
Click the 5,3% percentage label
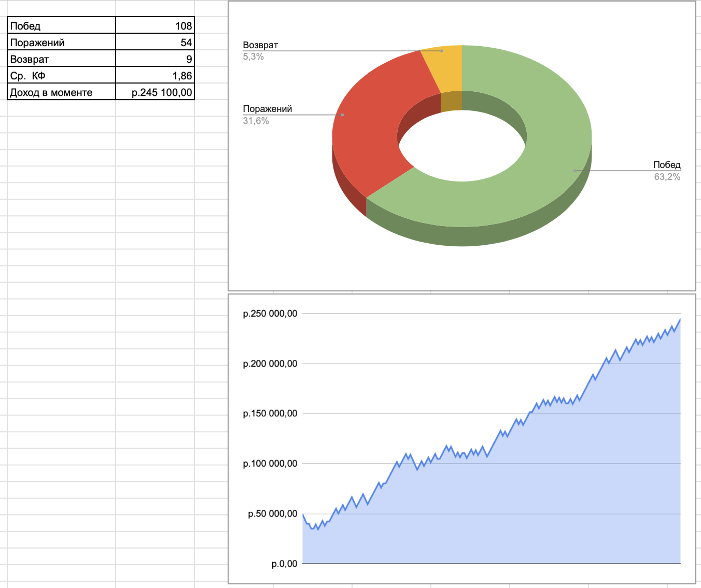pos(254,57)
